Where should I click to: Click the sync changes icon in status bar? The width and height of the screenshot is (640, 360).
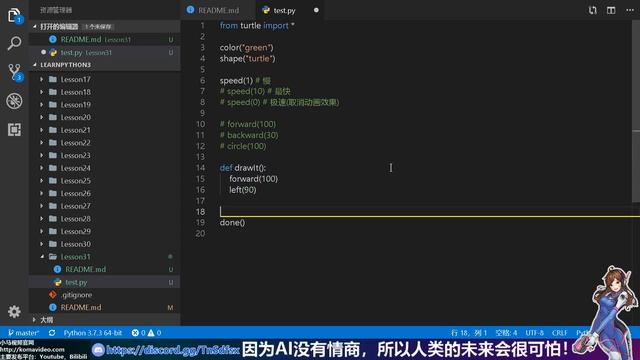(x=52, y=333)
